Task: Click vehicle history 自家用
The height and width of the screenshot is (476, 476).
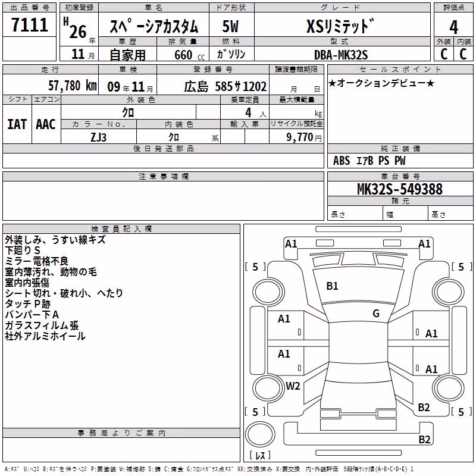Action: click(x=127, y=55)
